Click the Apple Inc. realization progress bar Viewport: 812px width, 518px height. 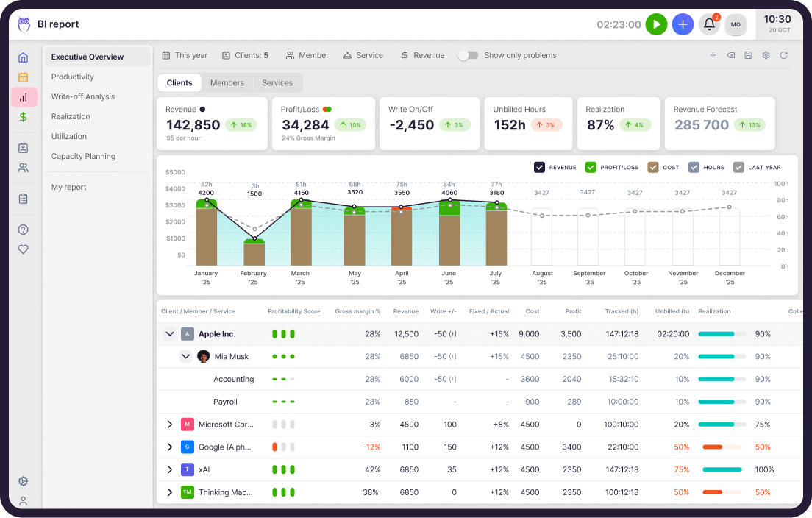(x=722, y=334)
